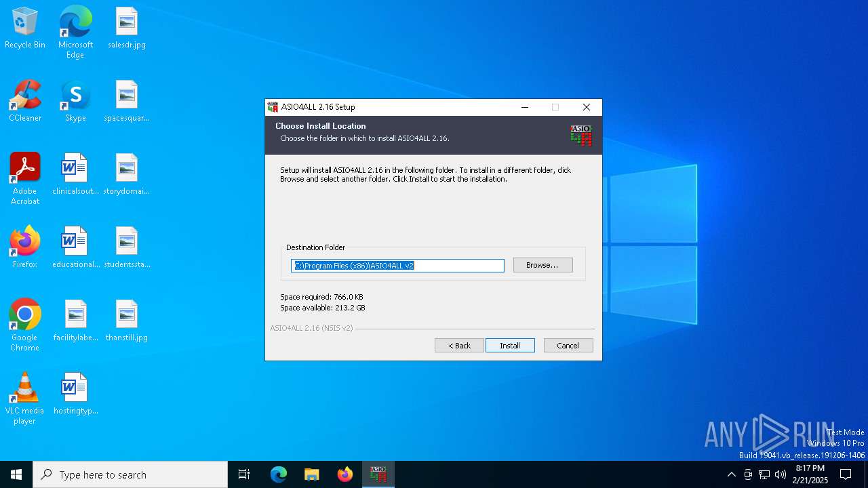Open the network status tray icon
The height and width of the screenshot is (488, 868).
point(764,474)
